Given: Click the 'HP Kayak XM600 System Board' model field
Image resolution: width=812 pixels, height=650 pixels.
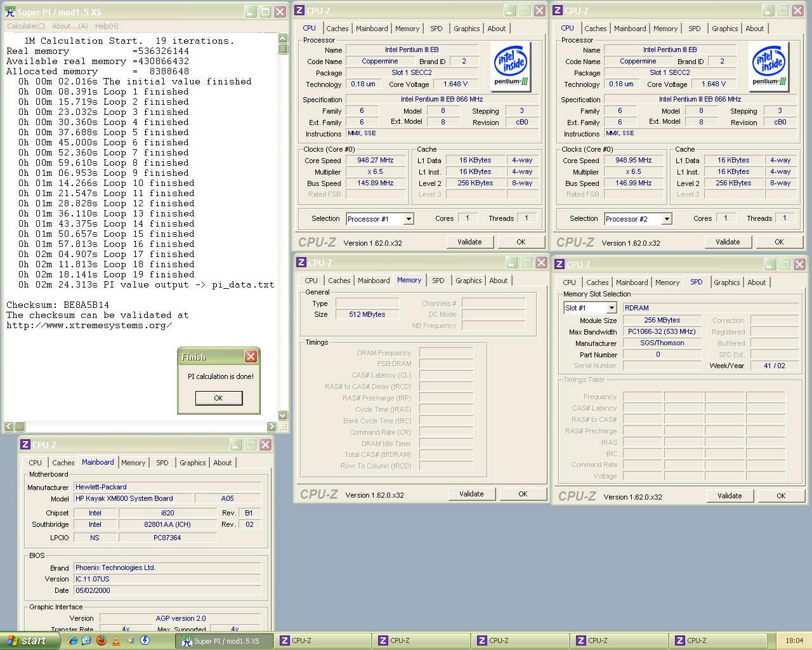Looking at the screenshot, I should [133, 498].
